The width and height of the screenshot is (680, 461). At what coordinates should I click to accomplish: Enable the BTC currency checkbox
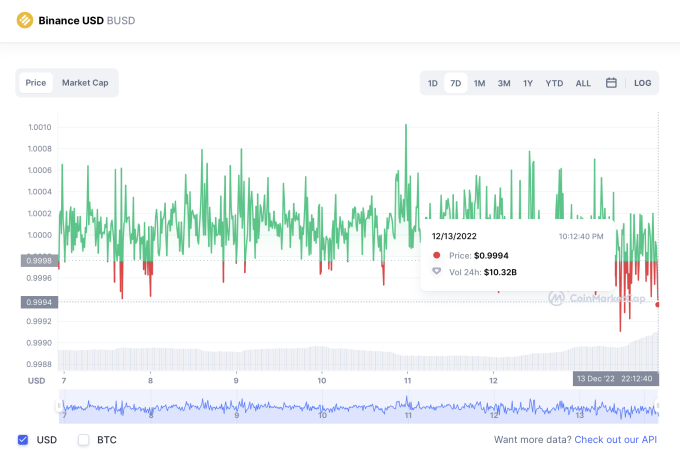pyautogui.click(x=83, y=440)
